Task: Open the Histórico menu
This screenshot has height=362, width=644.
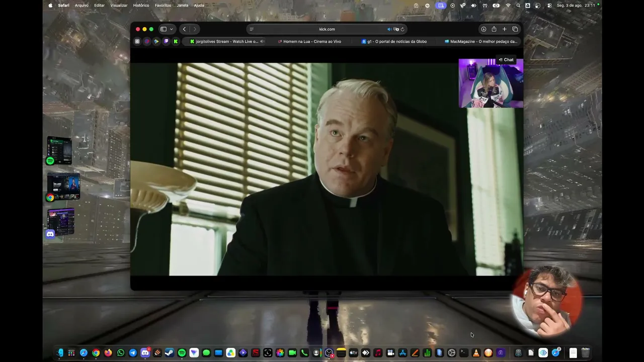Action: click(141, 6)
